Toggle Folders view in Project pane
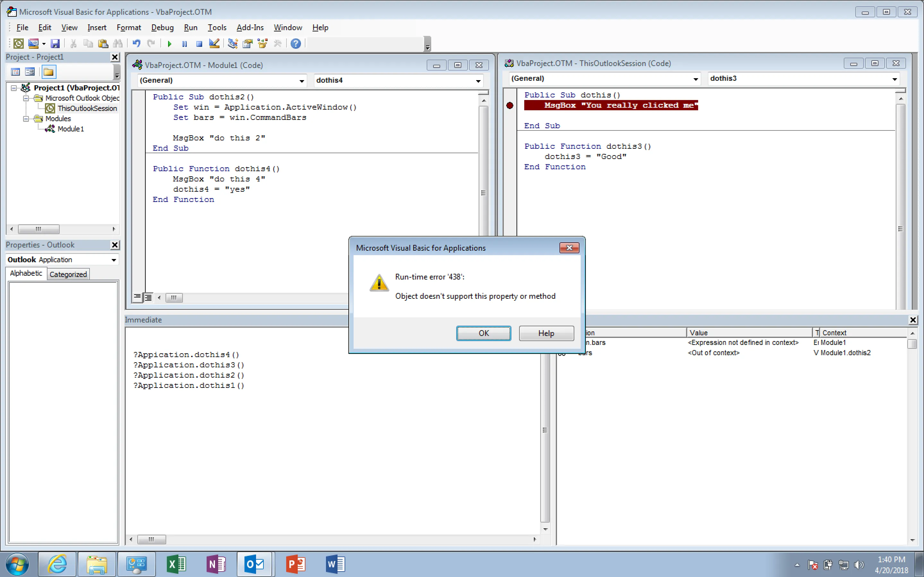 click(48, 72)
